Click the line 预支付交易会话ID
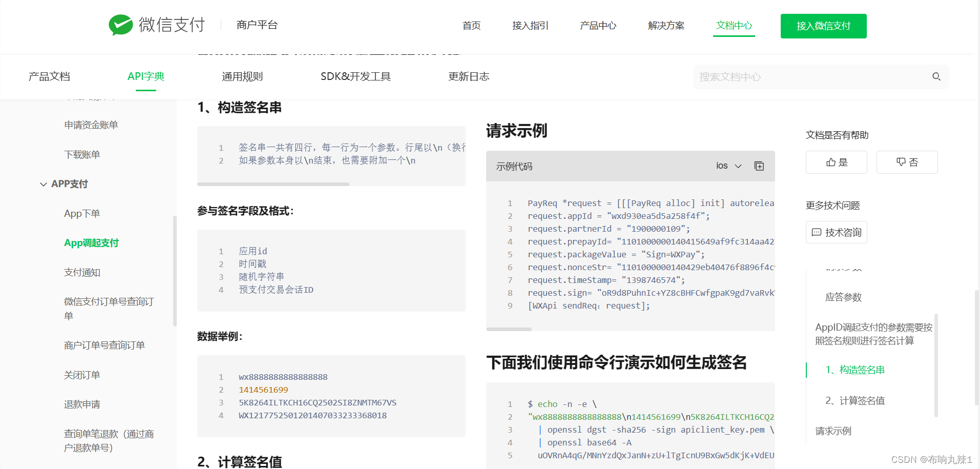This screenshot has width=980, height=469. point(276,290)
